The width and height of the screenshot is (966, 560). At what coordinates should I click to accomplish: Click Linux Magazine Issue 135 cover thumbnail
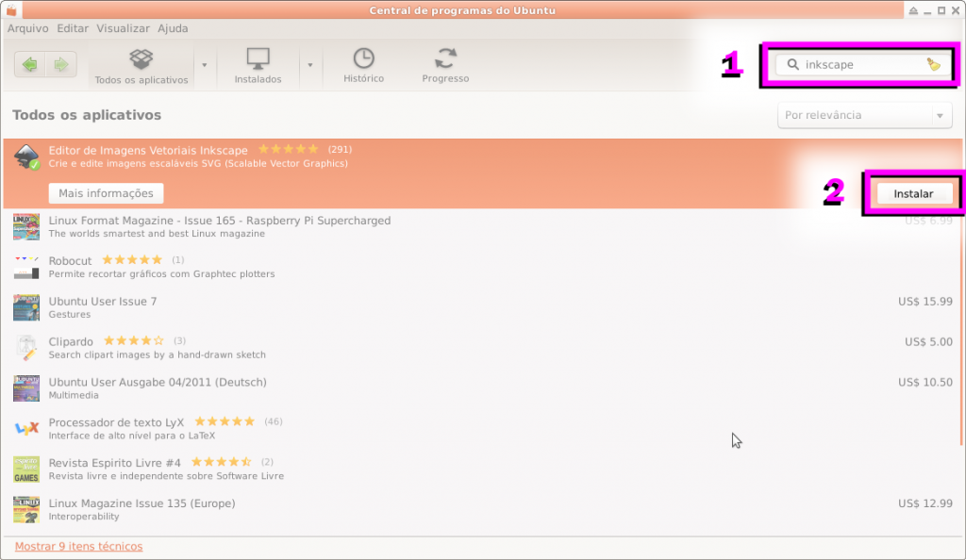click(26, 509)
